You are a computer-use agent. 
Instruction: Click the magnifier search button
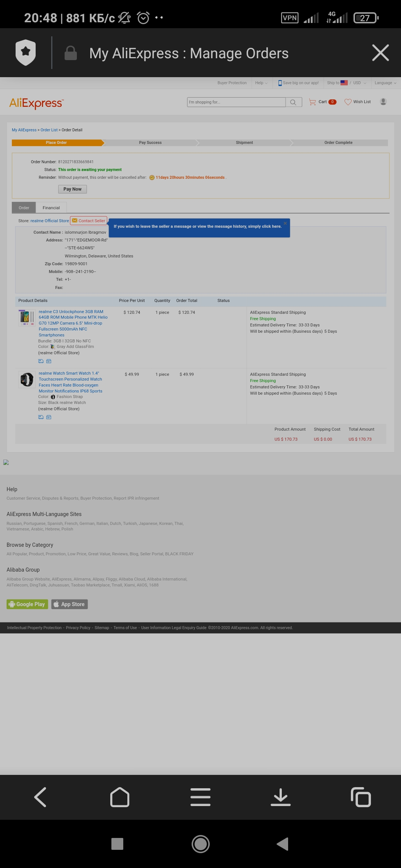[293, 102]
